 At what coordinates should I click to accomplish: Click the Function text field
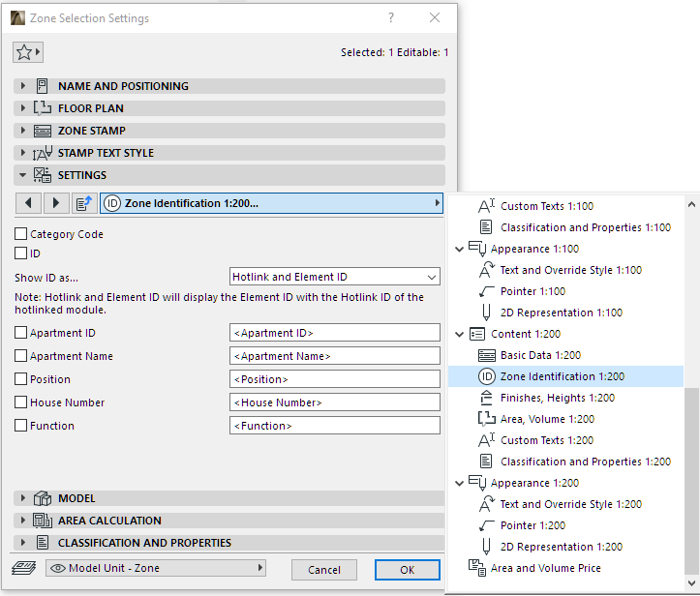click(x=335, y=426)
